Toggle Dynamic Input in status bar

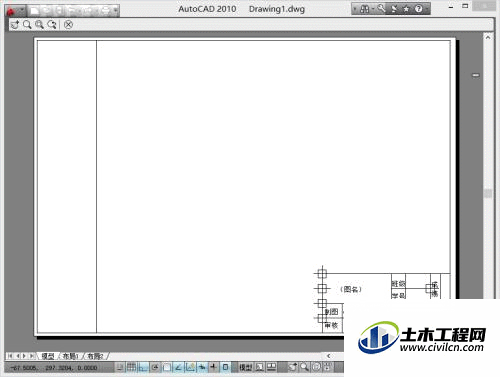coord(202,367)
